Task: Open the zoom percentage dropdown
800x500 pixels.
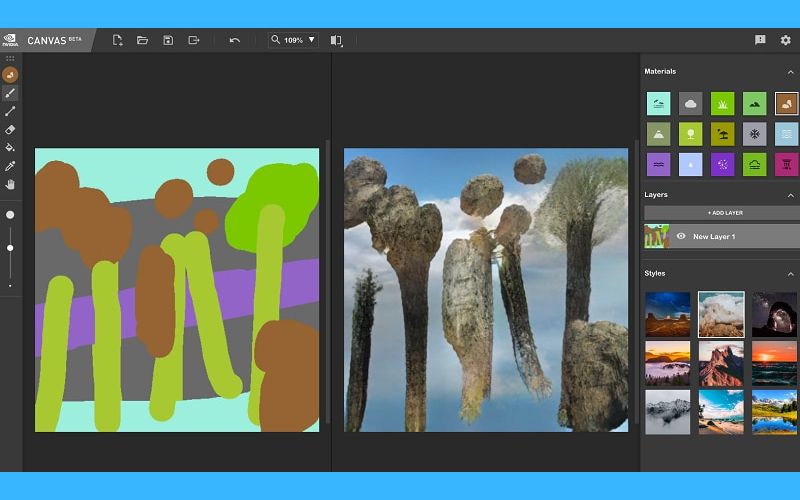Action: [311, 40]
